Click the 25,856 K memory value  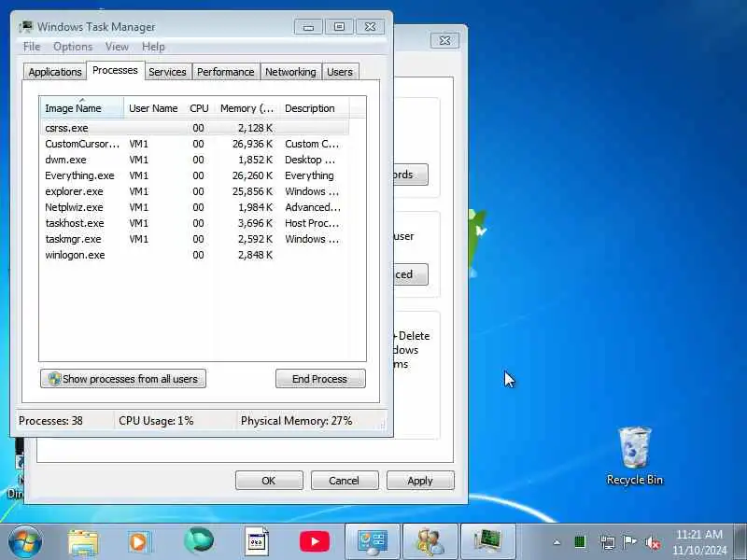point(252,191)
